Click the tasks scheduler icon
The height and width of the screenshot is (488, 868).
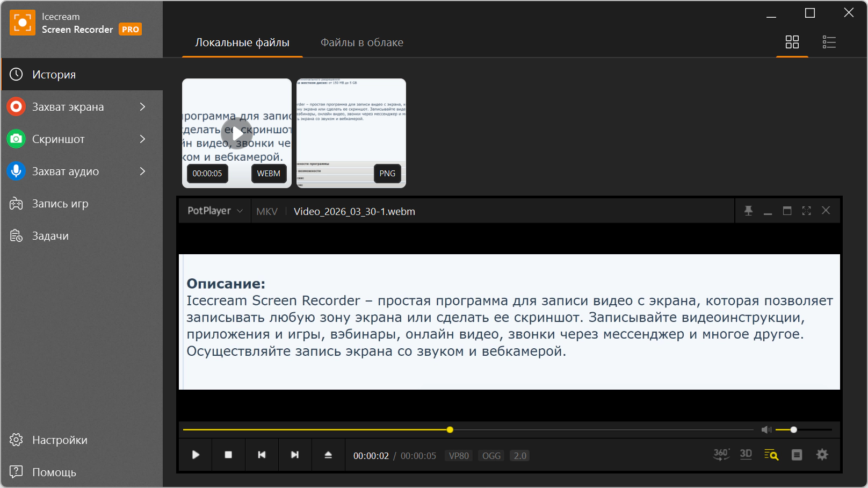point(16,236)
